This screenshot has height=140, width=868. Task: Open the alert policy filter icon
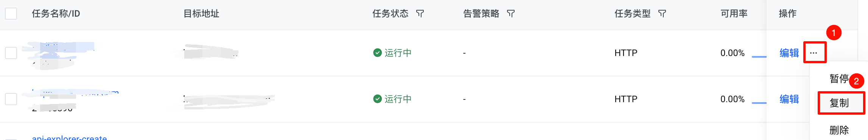pos(511,14)
